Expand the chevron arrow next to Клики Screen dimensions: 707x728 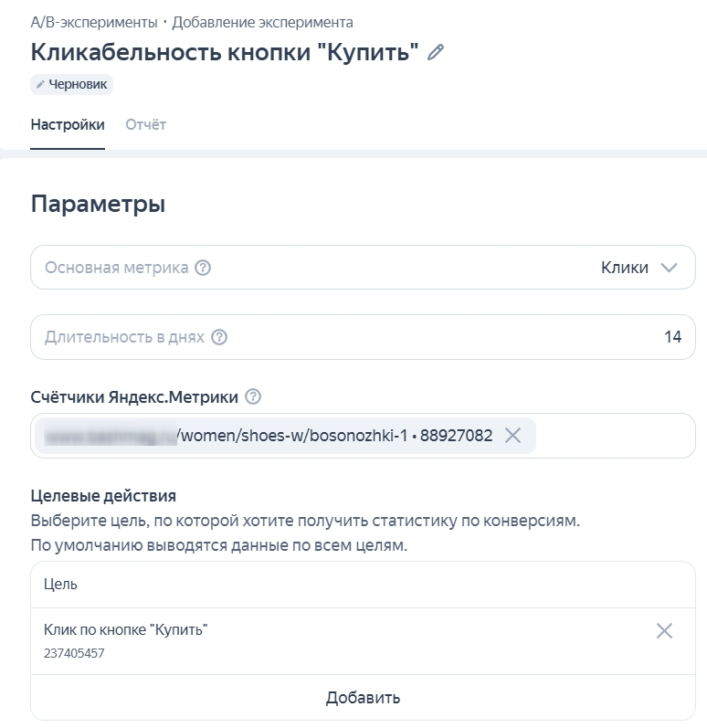point(669,268)
